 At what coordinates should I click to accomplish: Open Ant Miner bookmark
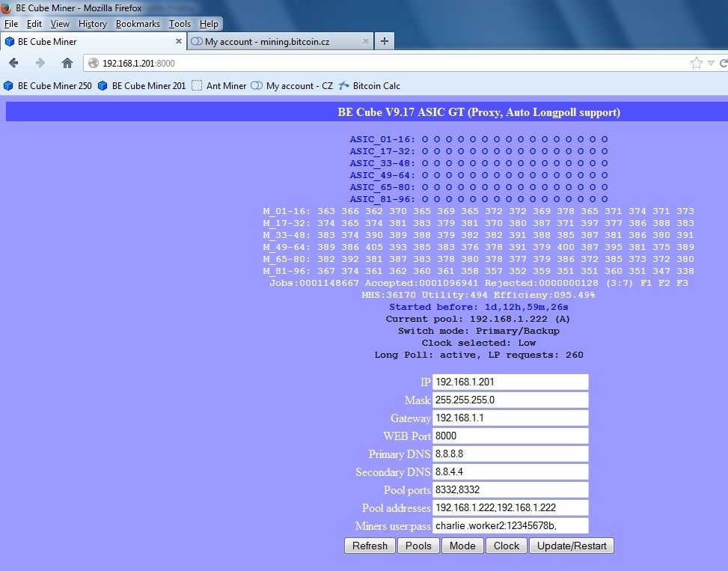219,86
